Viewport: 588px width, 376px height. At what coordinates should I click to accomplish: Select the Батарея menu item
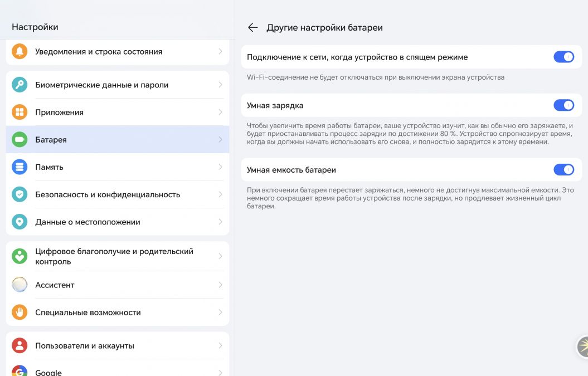[x=118, y=139]
